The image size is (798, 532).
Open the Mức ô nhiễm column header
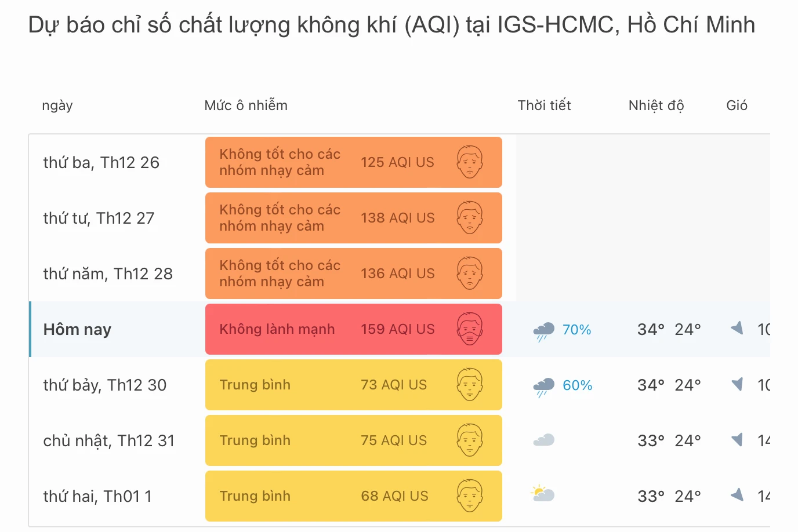tap(245, 105)
